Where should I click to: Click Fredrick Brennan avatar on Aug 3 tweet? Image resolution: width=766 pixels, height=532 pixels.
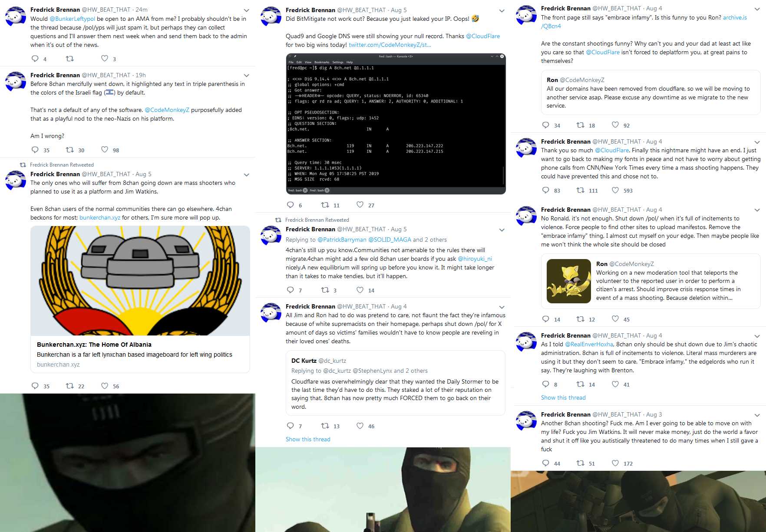pos(526,420)
